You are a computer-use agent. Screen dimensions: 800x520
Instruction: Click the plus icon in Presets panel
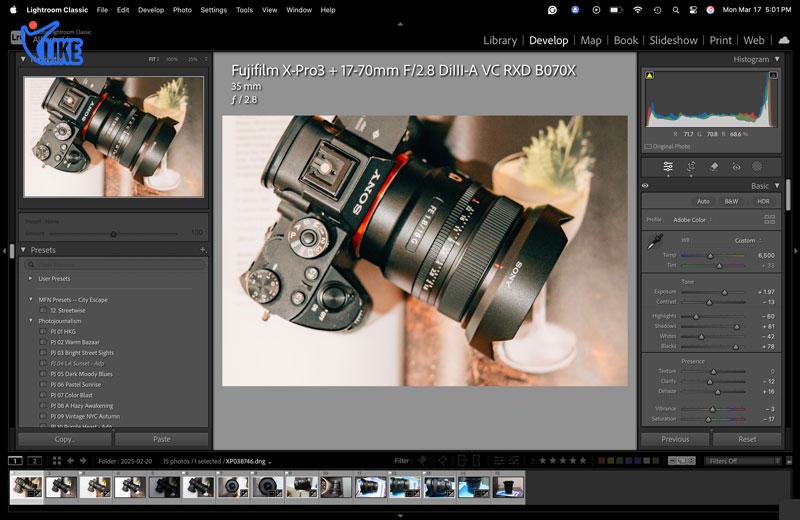pos(203,250)
